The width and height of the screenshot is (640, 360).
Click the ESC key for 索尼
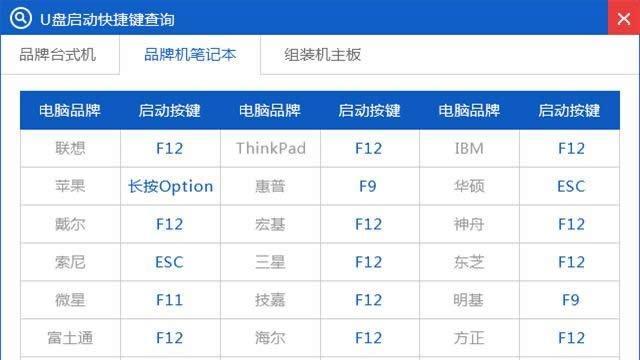pyautogui.click(x=169, y=262)
